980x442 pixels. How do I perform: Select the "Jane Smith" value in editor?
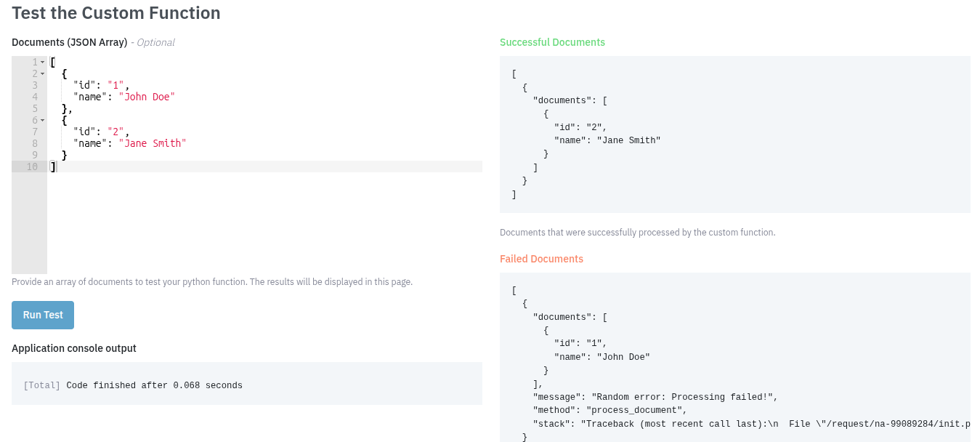pos(153,143)
